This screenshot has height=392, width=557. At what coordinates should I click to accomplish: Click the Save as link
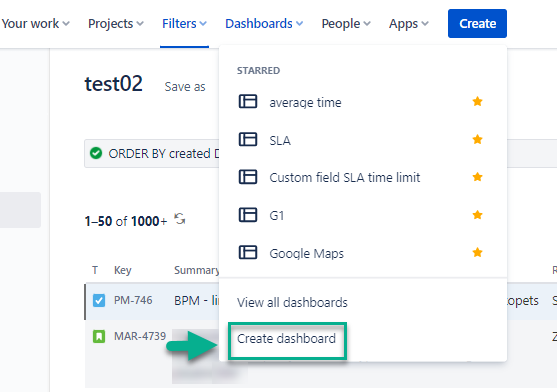tap(185, 87)
